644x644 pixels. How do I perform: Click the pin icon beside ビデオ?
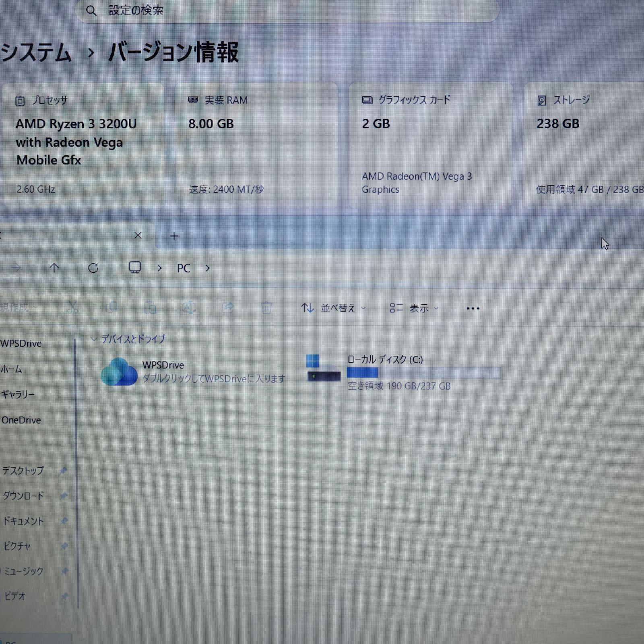pyautogui.click(x=65, y=596)
